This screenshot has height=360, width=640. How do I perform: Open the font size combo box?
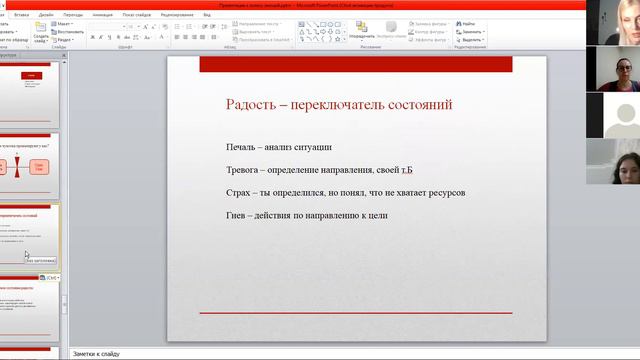tap(133, 27)
